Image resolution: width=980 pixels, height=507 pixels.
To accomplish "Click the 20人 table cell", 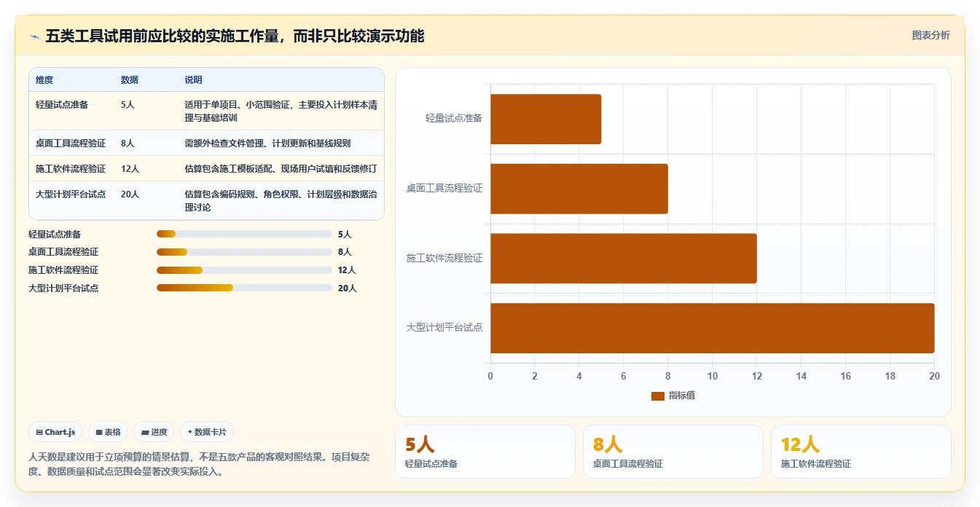I will click(130, 194).
